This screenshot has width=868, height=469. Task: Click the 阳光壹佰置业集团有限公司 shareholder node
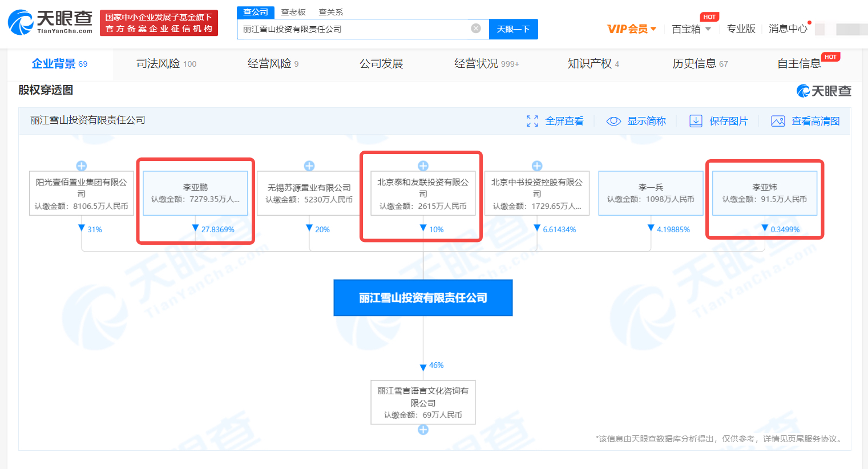point(82,193)
